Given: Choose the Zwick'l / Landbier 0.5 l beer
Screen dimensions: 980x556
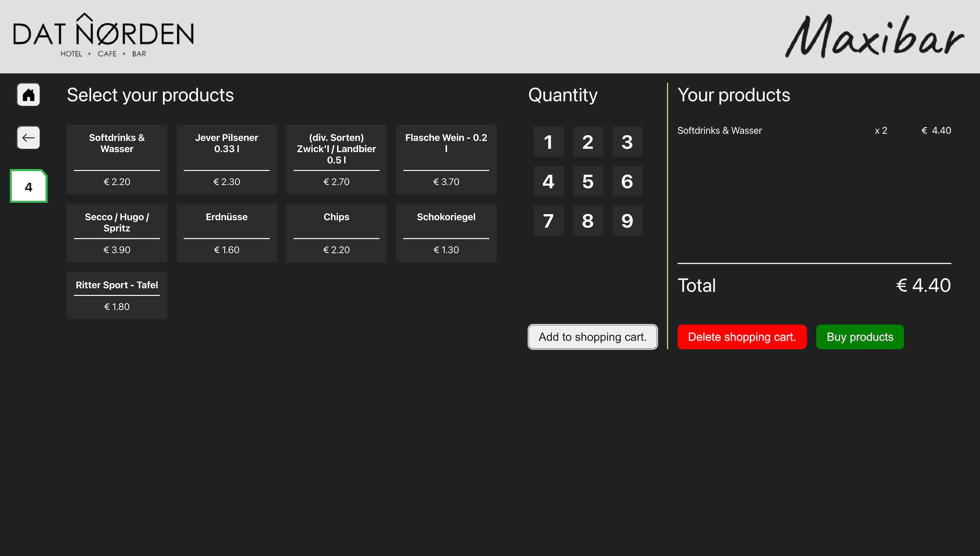Looking at the screenshot, I should (x=336, y=159).
